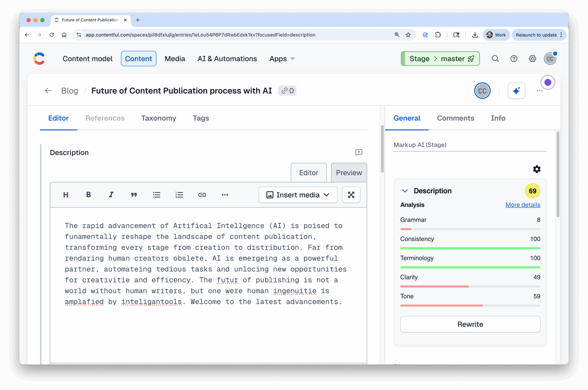Open search from the top navigation
Screen dimensions: 588x390
pyautogui.click(x=495, y=58)
